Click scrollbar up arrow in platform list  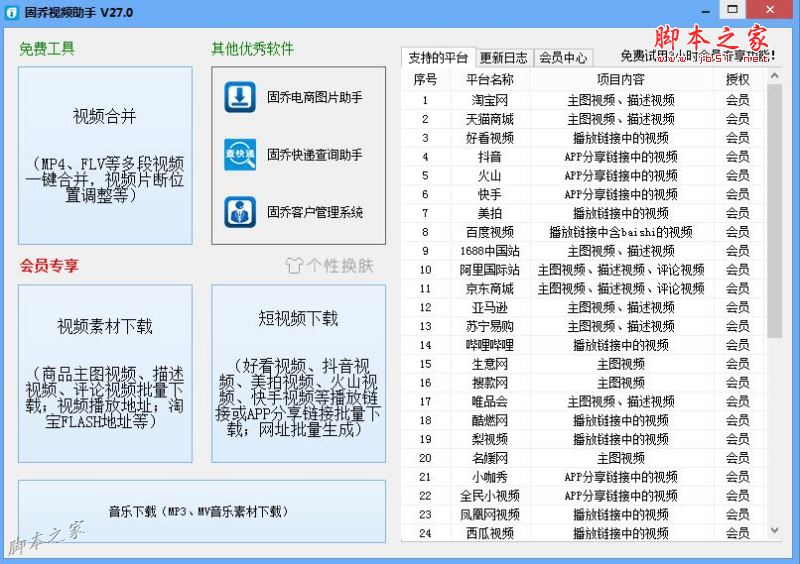tap(774, 76)
